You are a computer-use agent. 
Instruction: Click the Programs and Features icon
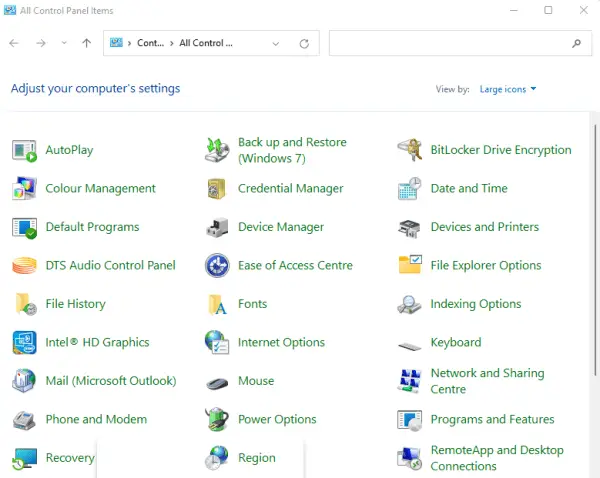(409, 420)
